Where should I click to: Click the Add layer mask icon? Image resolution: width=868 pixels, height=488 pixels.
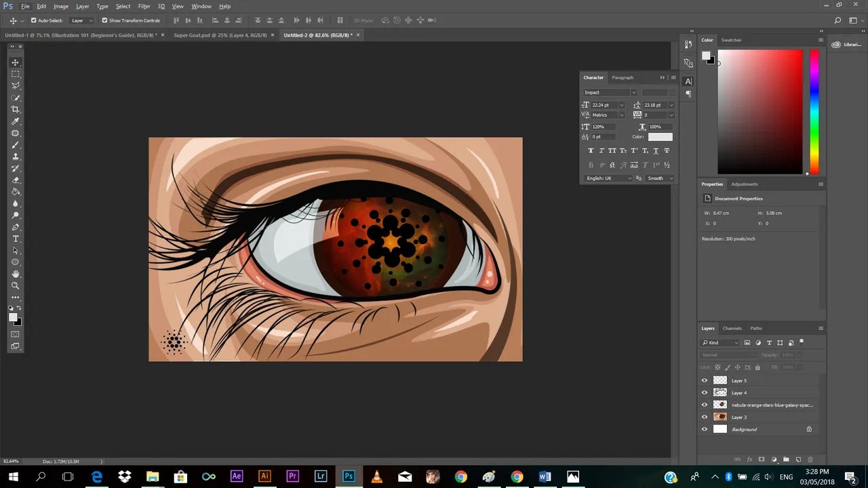tap(762, 460)
